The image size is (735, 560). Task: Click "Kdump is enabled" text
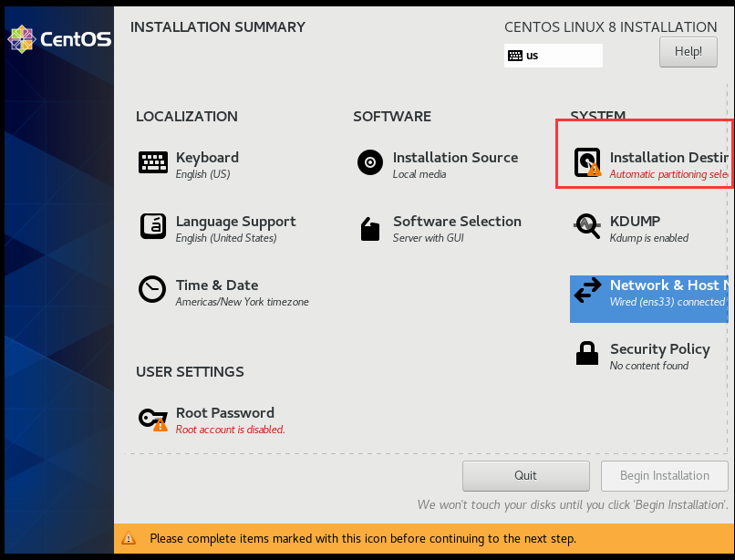coord(648,238)
